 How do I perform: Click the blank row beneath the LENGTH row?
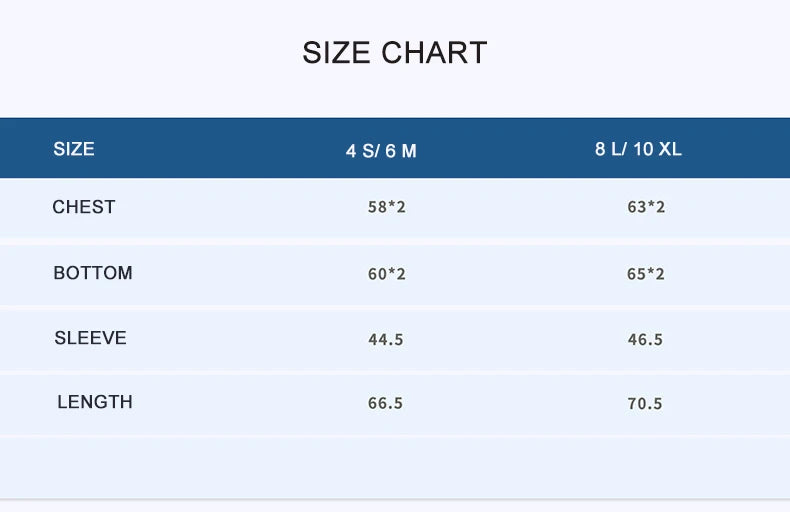(x=395, y=467)
